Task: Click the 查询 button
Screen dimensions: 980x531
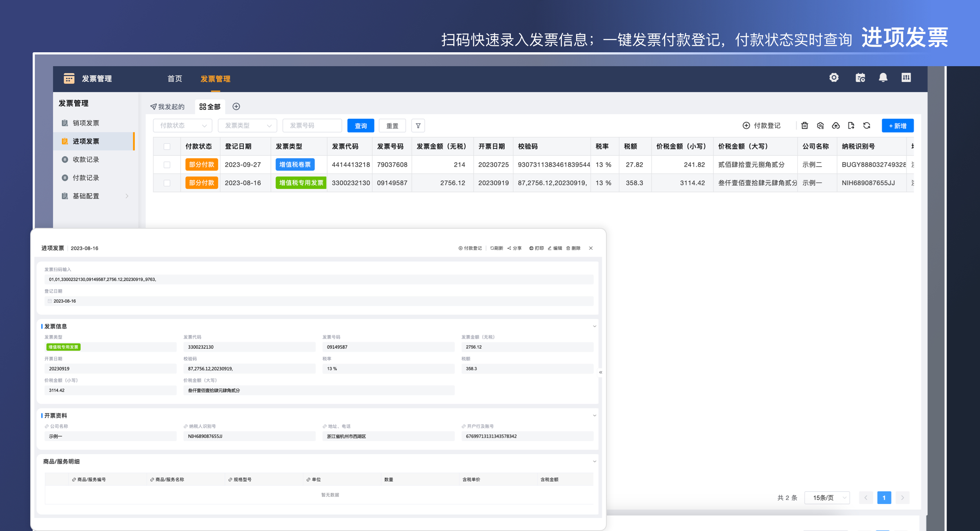Action: (360, 125)
